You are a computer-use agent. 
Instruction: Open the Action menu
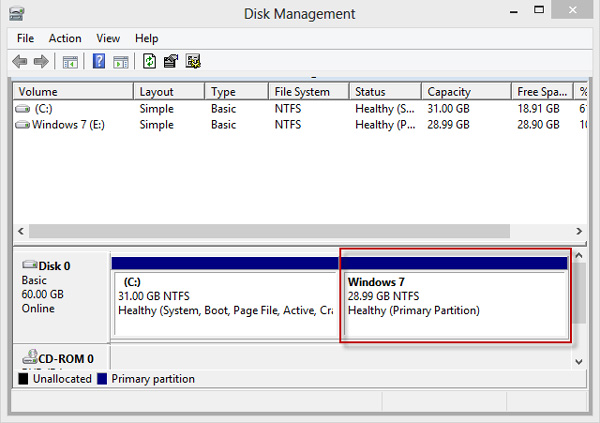65,38
